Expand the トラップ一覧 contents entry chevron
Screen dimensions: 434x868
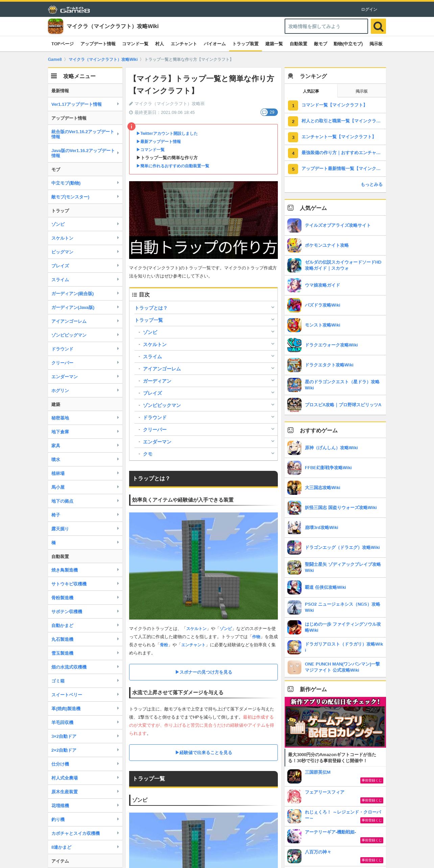(272, 319)
